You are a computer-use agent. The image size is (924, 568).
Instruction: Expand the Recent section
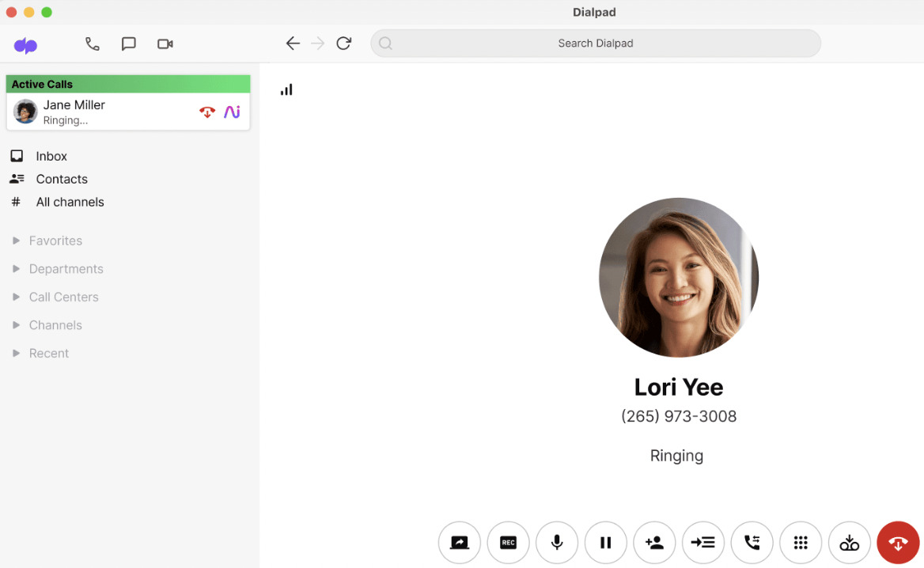[49, 353]
